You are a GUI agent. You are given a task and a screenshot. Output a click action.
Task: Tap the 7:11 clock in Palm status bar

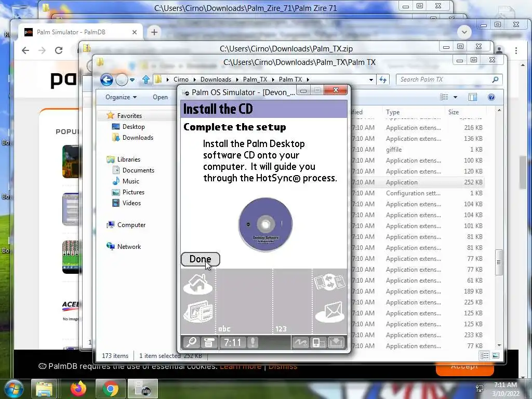(x=232, y=342)
